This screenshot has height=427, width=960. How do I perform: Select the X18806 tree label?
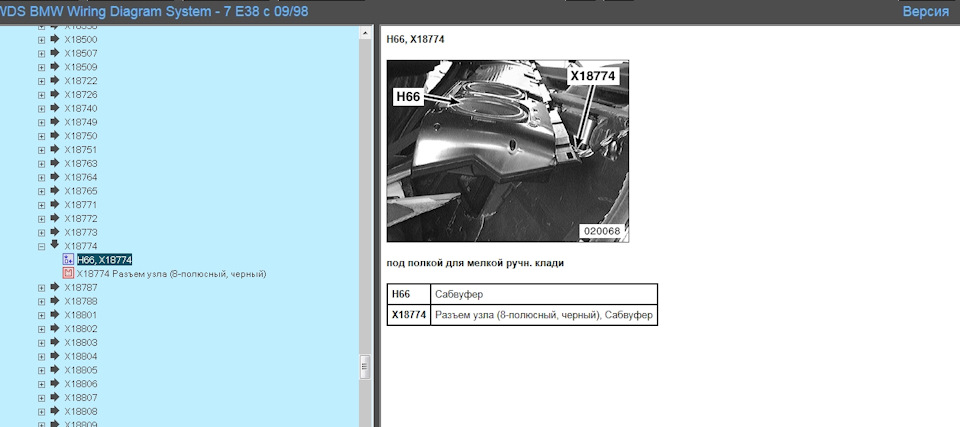tap(81, 384)
